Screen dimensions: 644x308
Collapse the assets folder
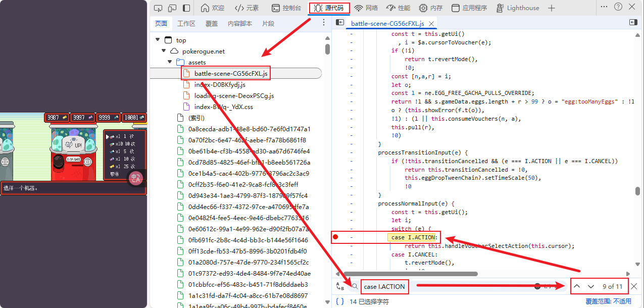point(170,63)
